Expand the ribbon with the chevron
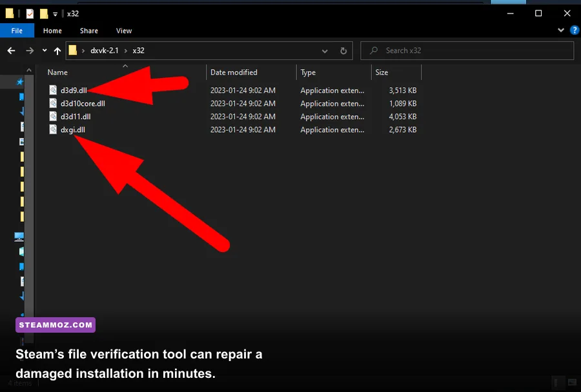This screenshot has height=392, width=581. (x=561, y=30)
